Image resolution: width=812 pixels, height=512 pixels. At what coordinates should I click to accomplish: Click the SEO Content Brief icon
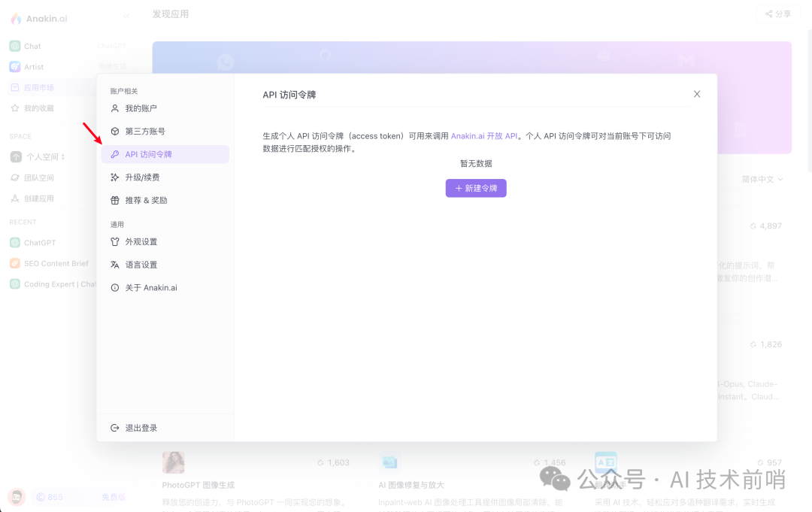[15, 263]
